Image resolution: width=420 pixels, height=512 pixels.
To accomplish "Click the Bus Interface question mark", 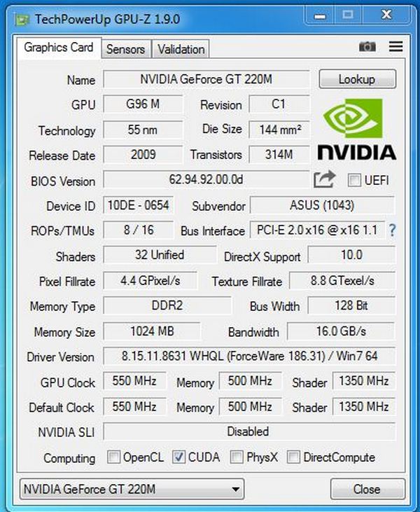I will [x=392, y=230].
